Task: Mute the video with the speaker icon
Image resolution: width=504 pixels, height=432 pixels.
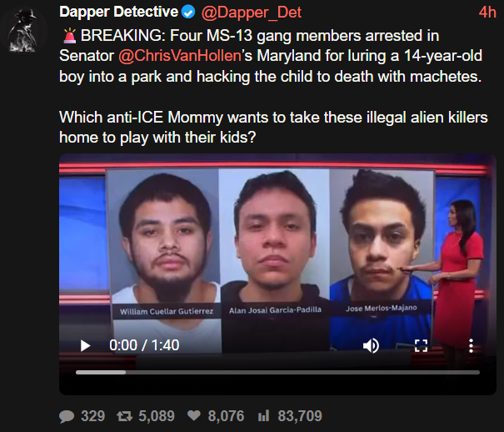Action: point(372,346)
